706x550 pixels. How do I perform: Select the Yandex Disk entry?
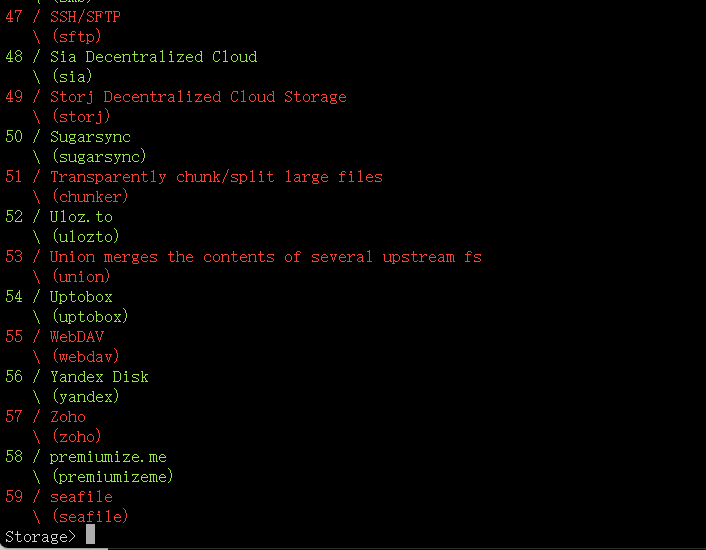77,377
